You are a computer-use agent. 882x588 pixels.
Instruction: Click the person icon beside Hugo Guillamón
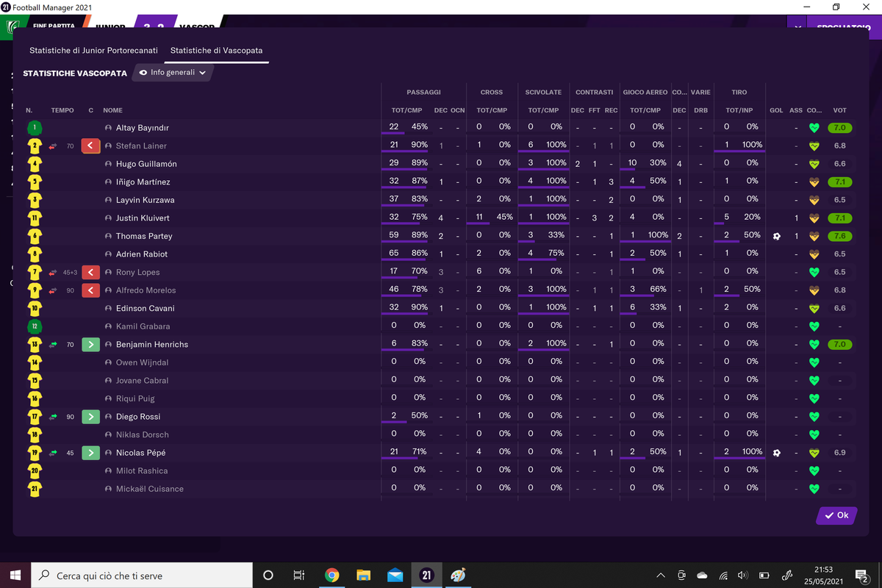[108, 164]
